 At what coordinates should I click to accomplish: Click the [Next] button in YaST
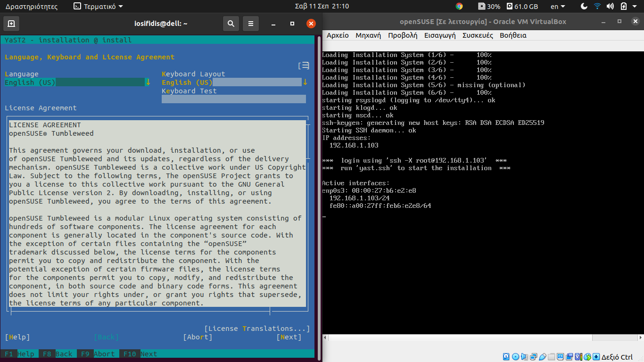click(x=289, y=337)
